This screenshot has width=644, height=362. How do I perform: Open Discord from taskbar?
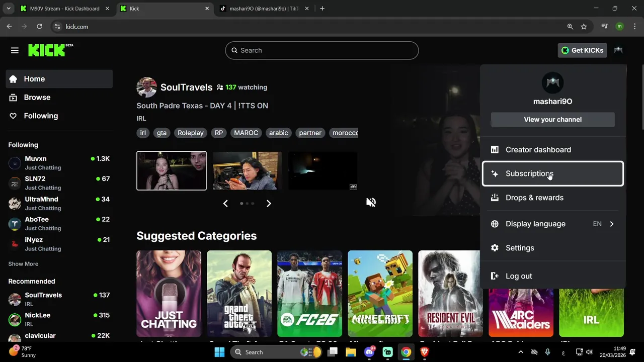pos(369,352)
